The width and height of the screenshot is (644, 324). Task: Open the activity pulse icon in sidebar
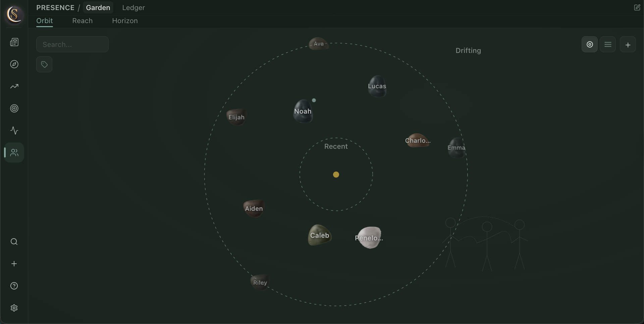tap(14, 131)
